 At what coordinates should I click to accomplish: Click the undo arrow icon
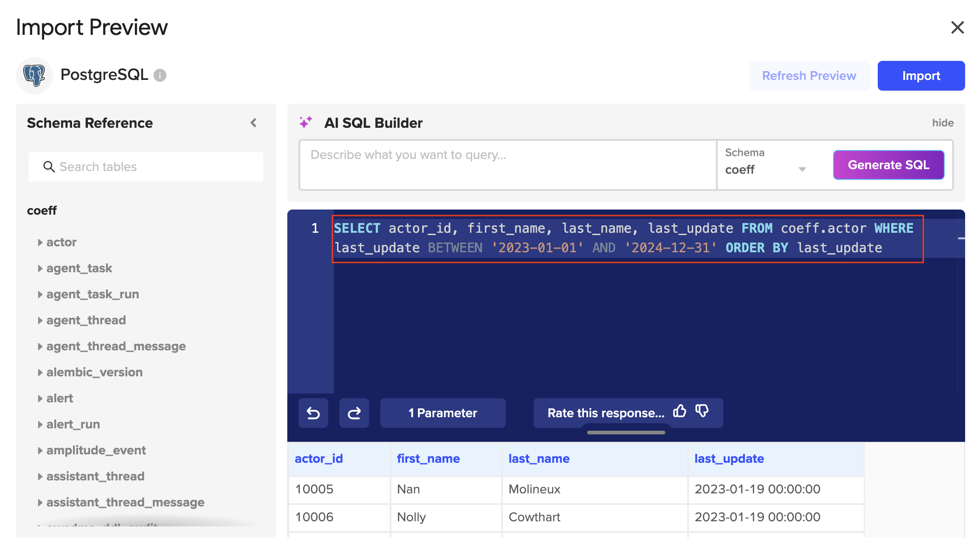click(313, 413)
